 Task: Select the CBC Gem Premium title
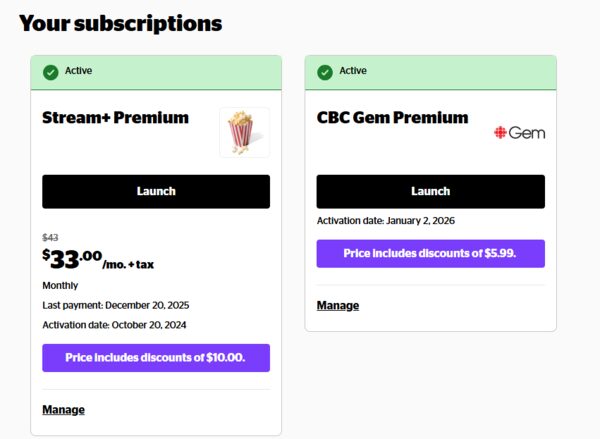392,118
